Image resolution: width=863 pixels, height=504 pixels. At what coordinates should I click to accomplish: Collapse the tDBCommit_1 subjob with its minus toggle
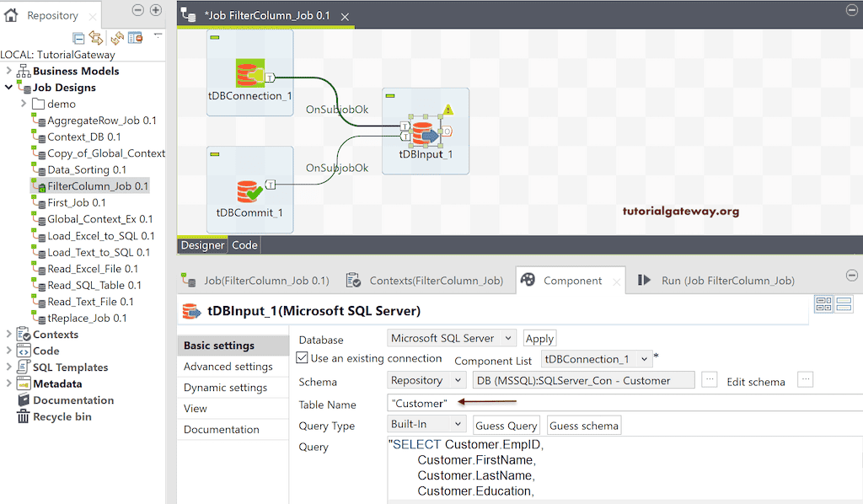pos(214,153)
